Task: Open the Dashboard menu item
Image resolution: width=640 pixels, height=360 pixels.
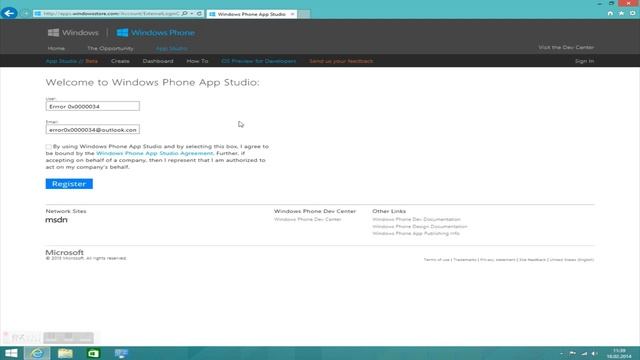Action: tap(158, 61)
